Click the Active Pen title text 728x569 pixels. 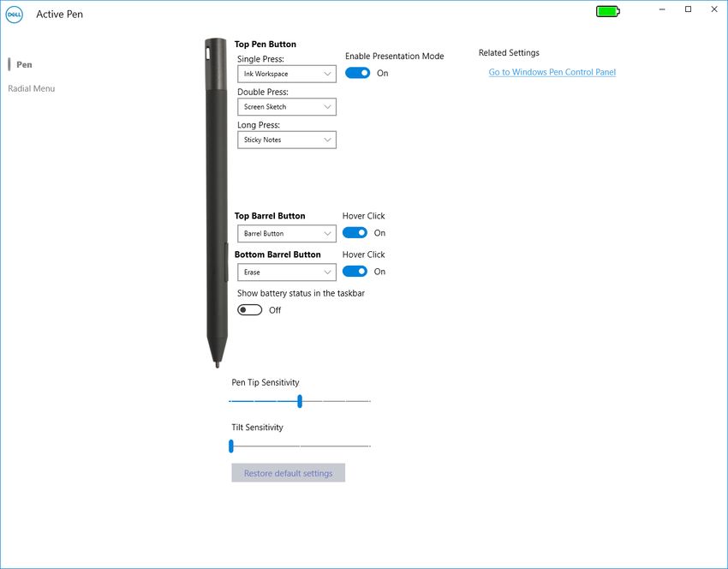coord(59,15)
